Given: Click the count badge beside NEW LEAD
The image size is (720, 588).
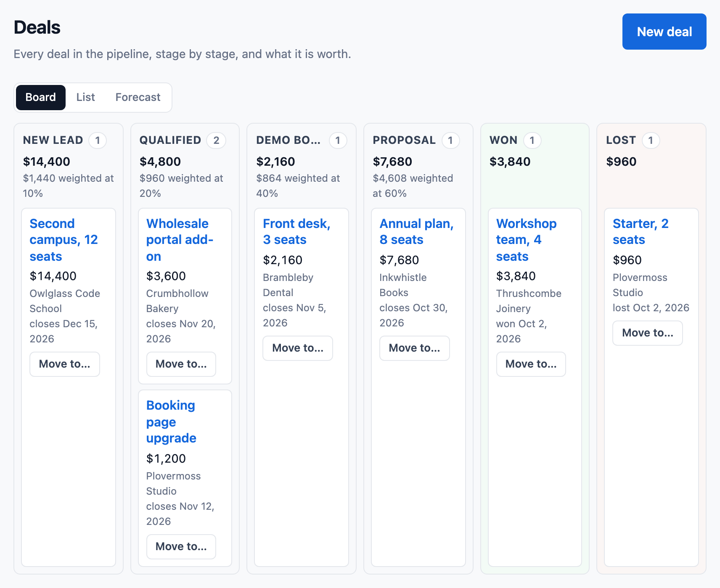Looking at the screenshot, I should point(98,140).
